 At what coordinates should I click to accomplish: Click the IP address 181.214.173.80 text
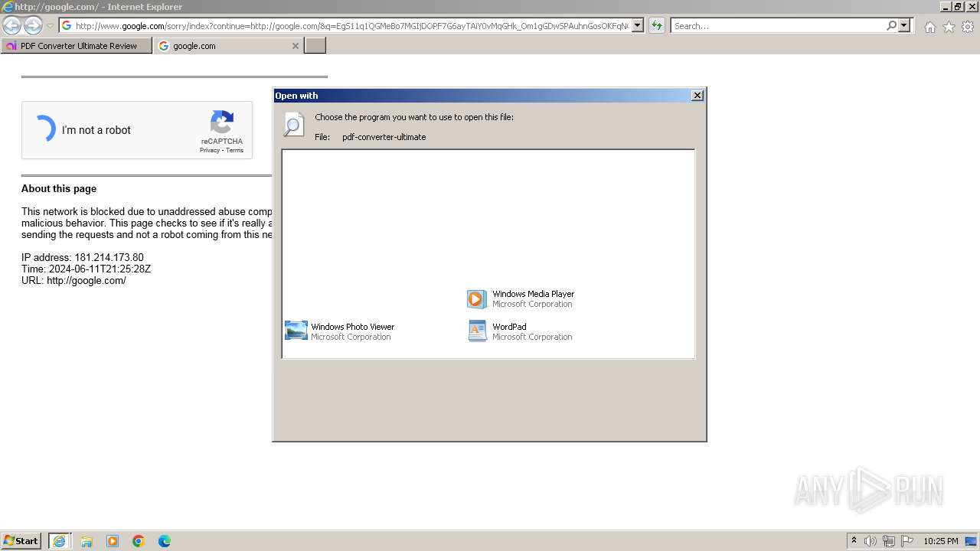tap(83, 257)
